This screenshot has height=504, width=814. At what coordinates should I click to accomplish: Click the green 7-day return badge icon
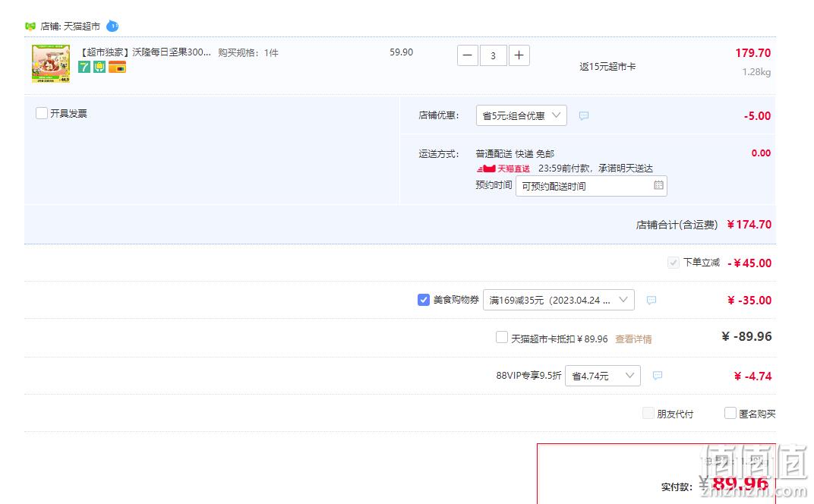[x=84, y=67]
